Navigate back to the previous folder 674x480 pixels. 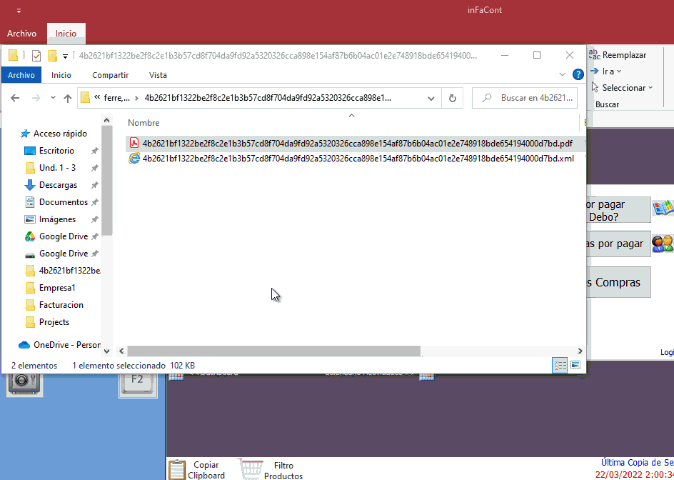[16, 98]
